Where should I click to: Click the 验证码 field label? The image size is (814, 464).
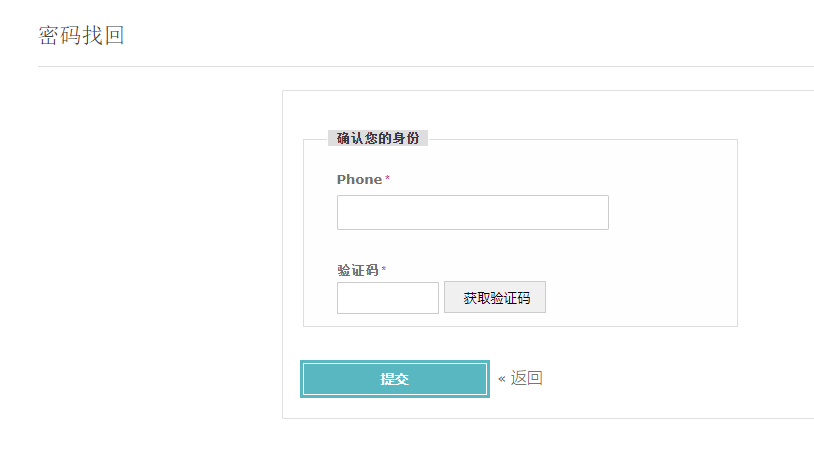pyautogui.click(x=358, y=270)
